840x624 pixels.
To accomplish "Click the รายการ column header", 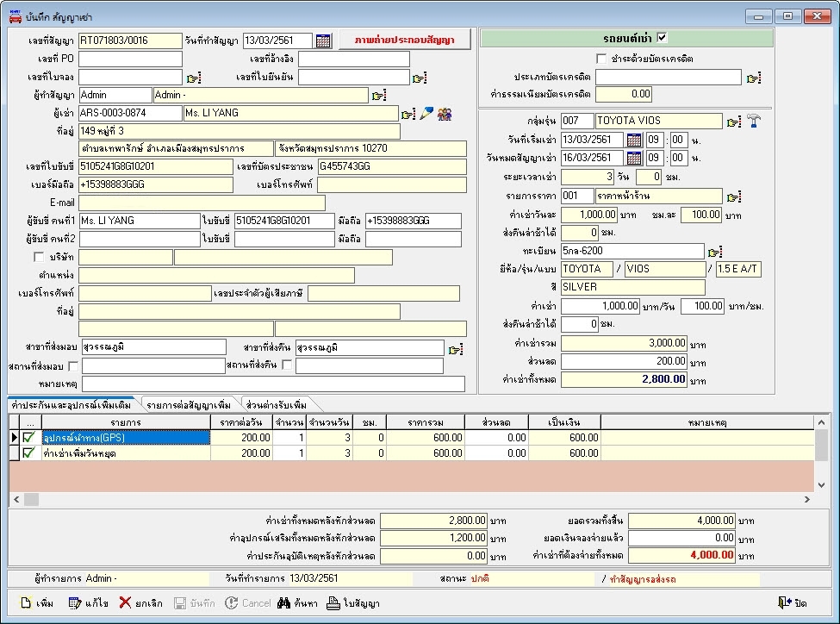I will (x=126, y=422).
